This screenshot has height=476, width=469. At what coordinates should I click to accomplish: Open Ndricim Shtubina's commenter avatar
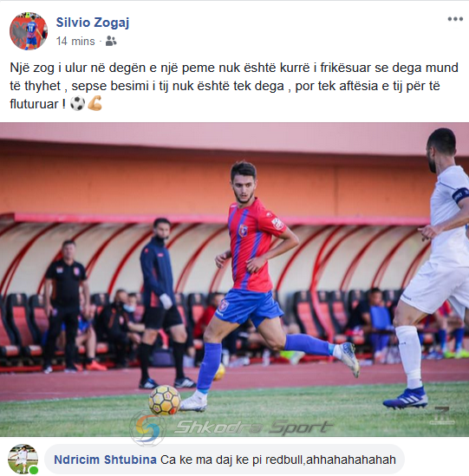pyautogui.click(x=23, y=459)
